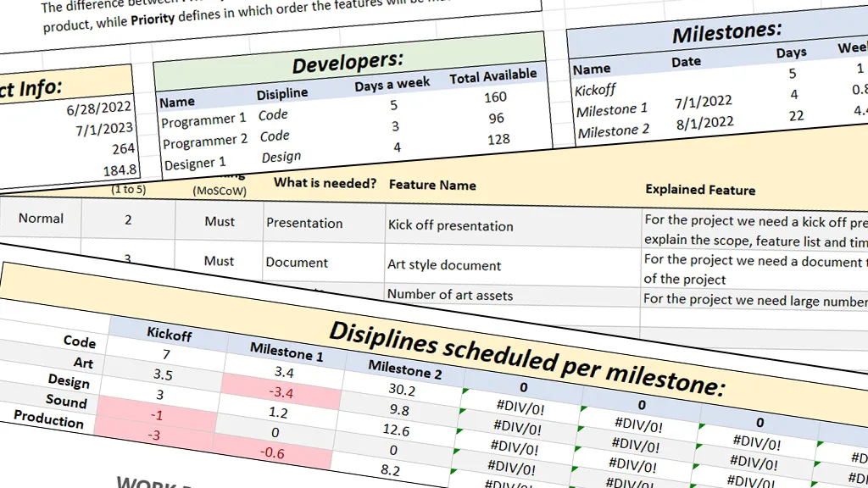Select the red "-3.4" cell under Milestone 1
Screen dimensions: 868x488
[281, 392]
